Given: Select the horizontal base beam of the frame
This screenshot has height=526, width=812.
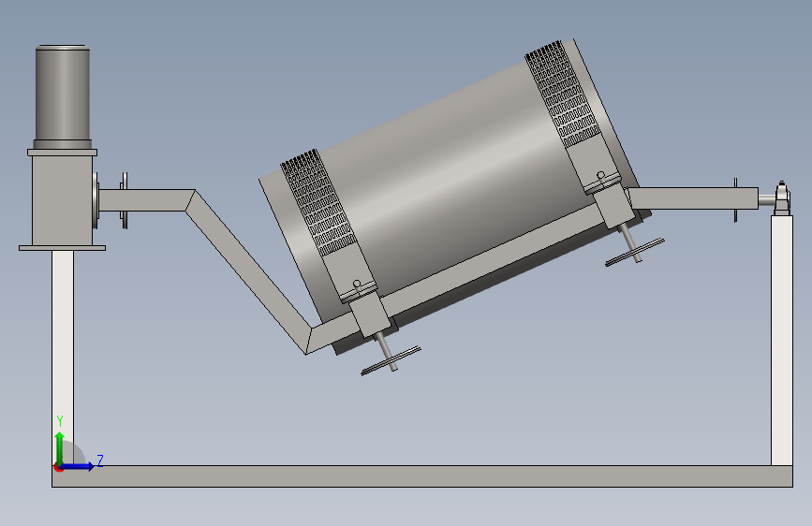Looking at the screenshot, I should pyautogui.click(x=422, y=476).
